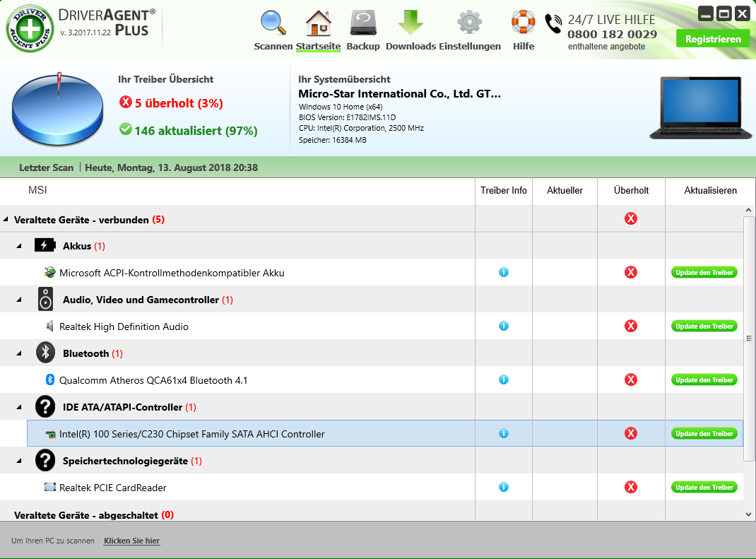View driver info for Realtek PCIE CardReader
Screen dimensions: 756x559
[x=503, y=487]
